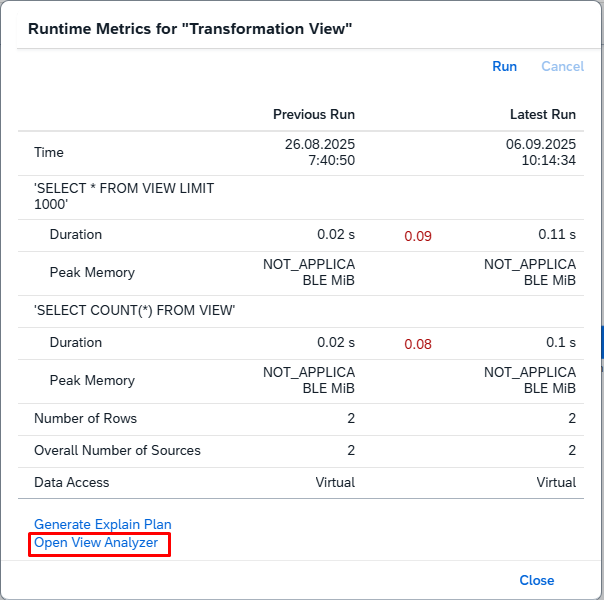The height and width of the screenshot is (600, 604).
Task: Close the Runtime Metrics dialog
Action: [536, 580]
